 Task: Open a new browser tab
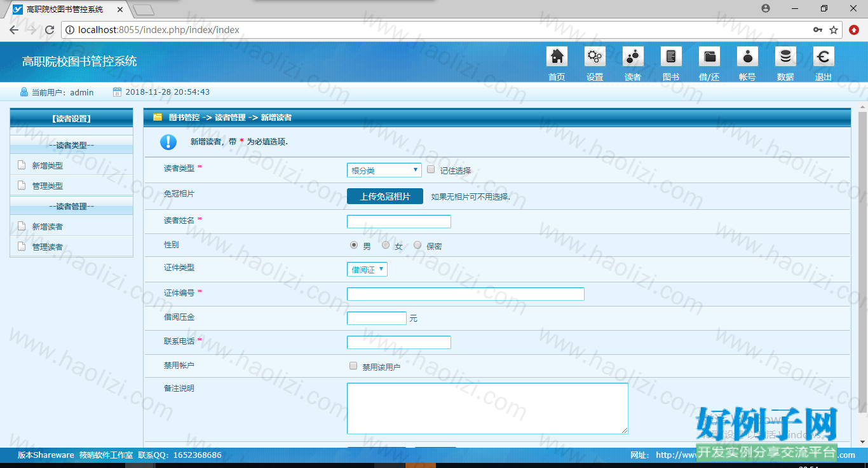point(144,10)
